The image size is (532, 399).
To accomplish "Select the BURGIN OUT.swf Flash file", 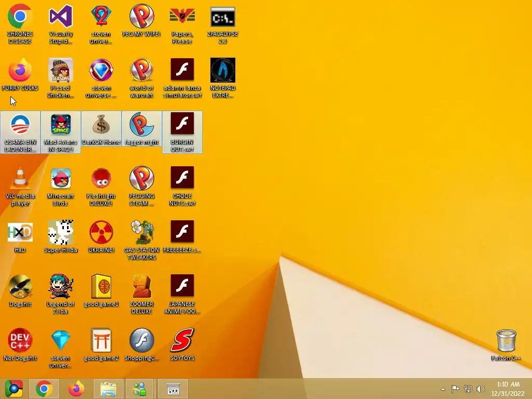I will click(x=182, y=132).
